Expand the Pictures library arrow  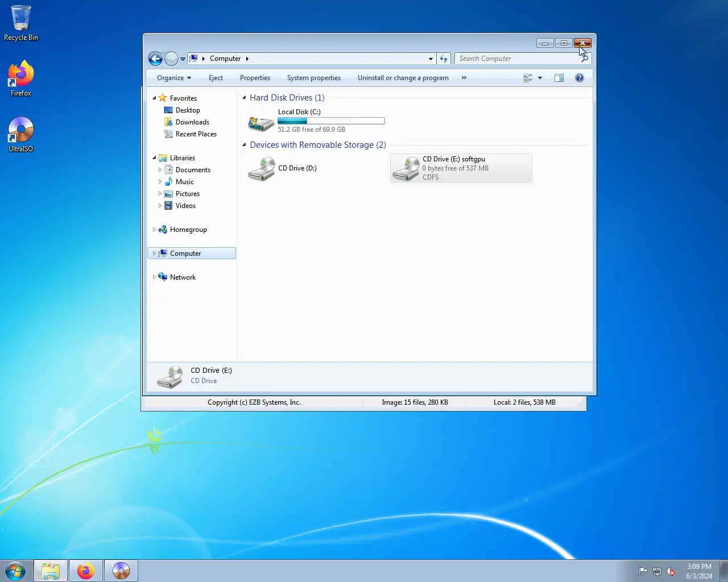160,193
